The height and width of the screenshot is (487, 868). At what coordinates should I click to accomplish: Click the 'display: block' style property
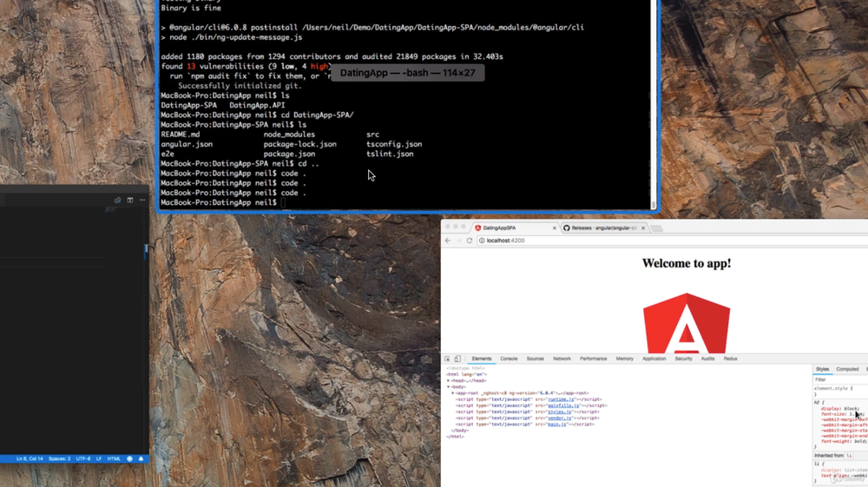coord(840,408)
